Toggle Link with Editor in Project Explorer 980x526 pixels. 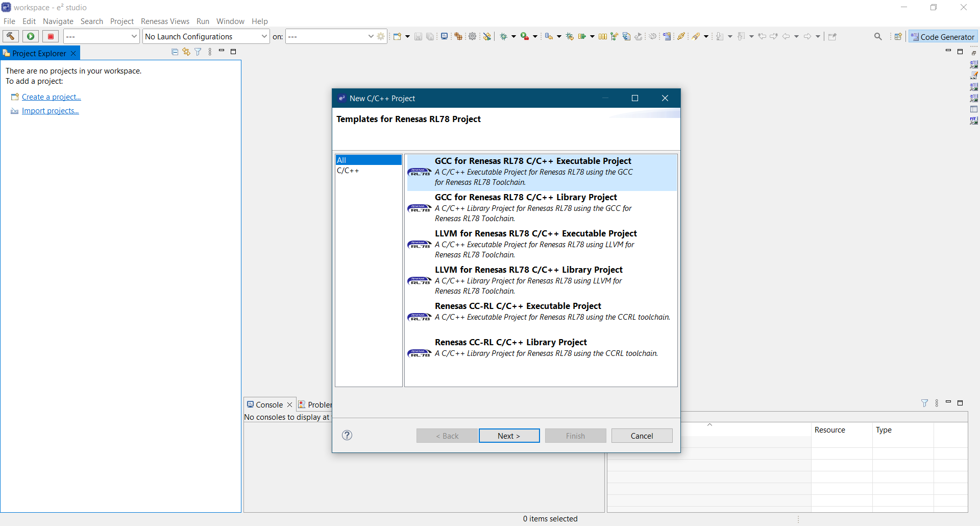[x=186, y=52]
